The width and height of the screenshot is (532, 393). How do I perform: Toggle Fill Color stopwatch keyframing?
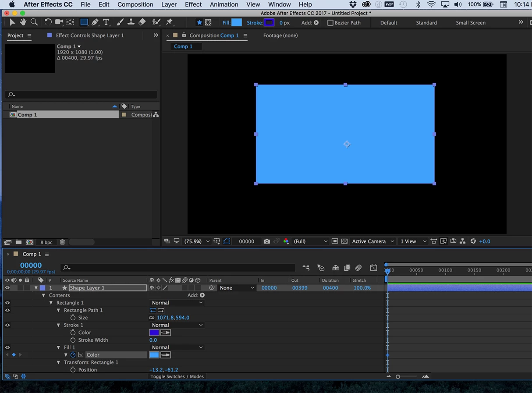pyautogui.click(x=73, y=355)
